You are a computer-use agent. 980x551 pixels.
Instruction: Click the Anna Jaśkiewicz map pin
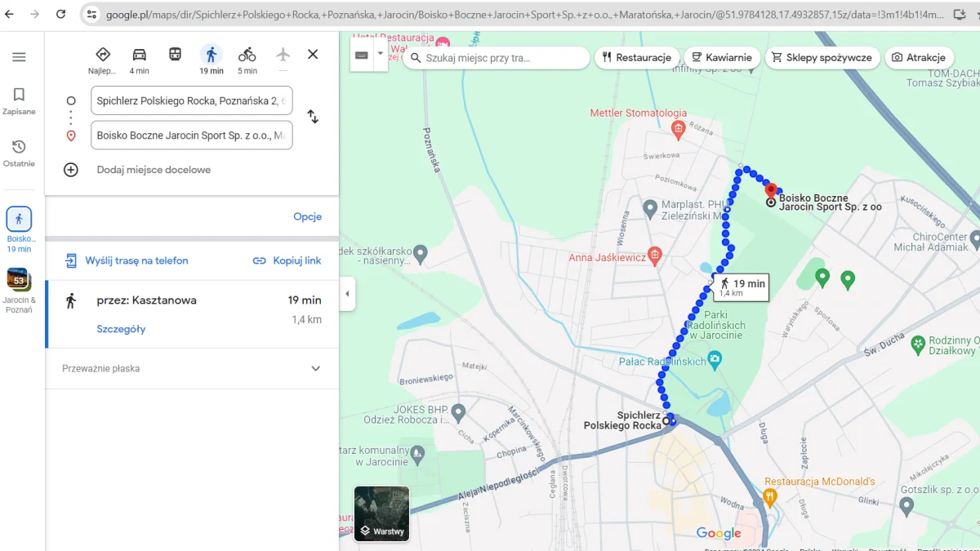click(653, 256)
